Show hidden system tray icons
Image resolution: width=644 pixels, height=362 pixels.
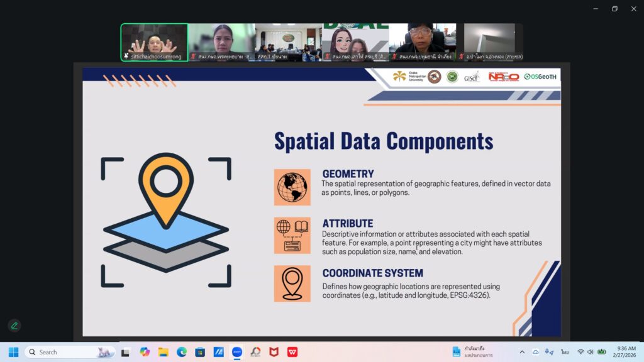click(521, 352)
